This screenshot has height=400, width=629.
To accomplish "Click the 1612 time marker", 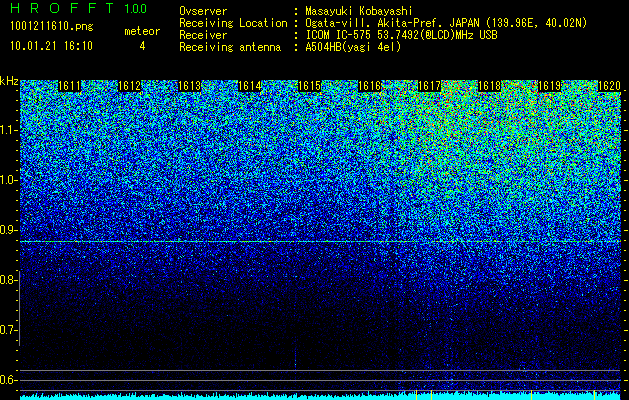I will [130, 86].
